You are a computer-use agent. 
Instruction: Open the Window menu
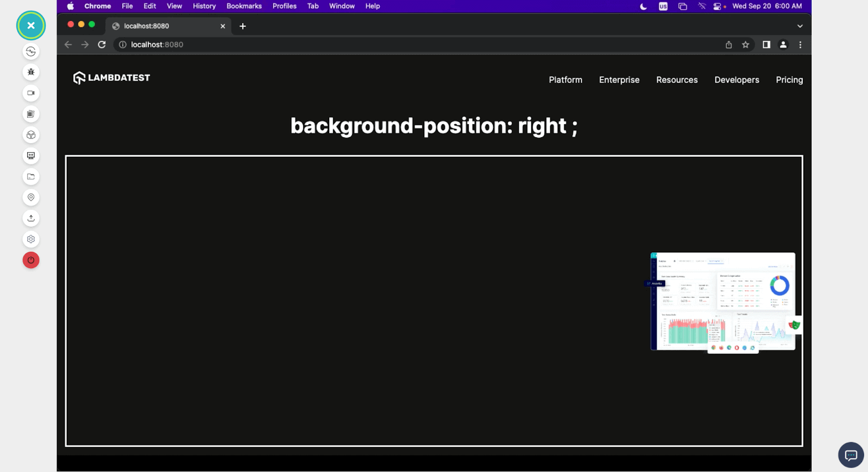pyautogui.click(x=342, y=6)
